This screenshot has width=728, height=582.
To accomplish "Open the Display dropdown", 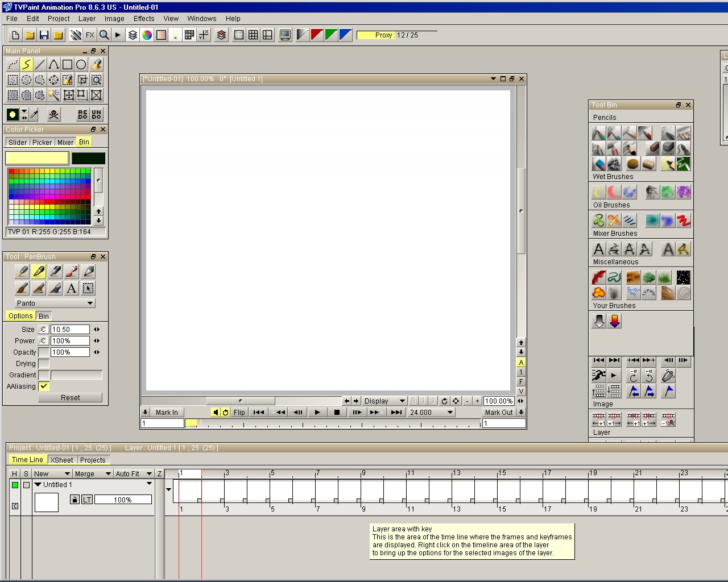I will pyautogui.click(x=384, y=401).
